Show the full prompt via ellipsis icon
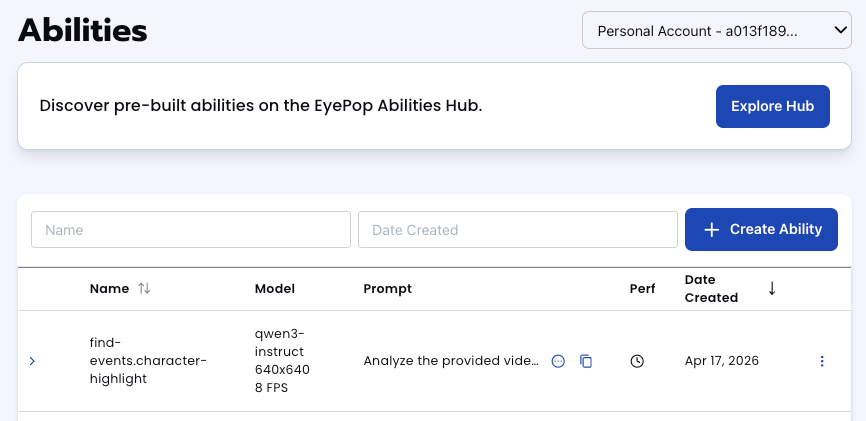Screen dimensions: 866x421 (559, 361)
